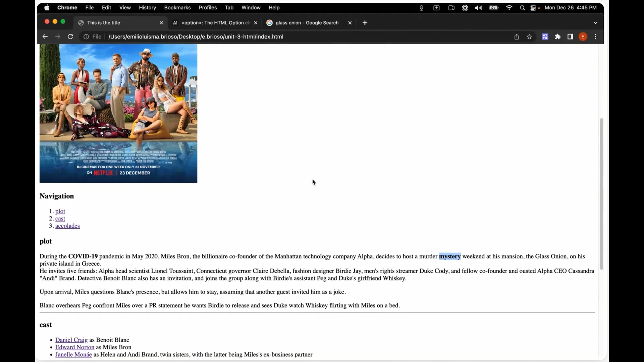Follow the cast navigation link
The image size is (644, 362).
pyautogui.click(x=60, y=219)
